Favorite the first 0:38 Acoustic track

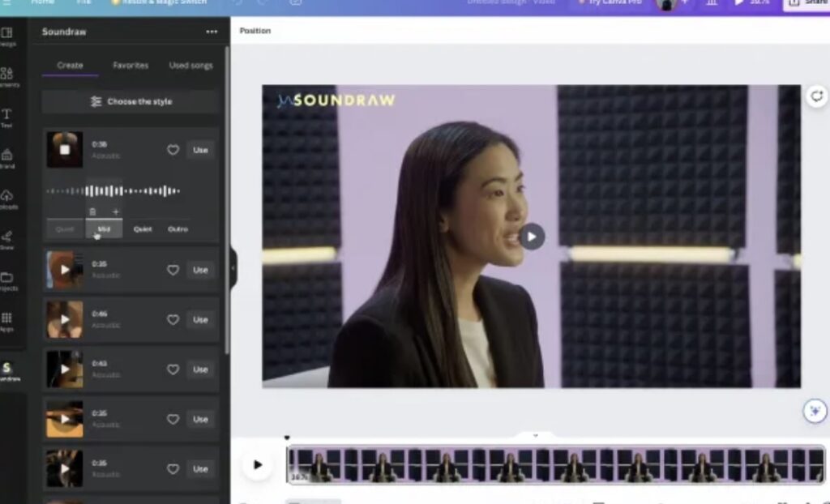(173, 150)
